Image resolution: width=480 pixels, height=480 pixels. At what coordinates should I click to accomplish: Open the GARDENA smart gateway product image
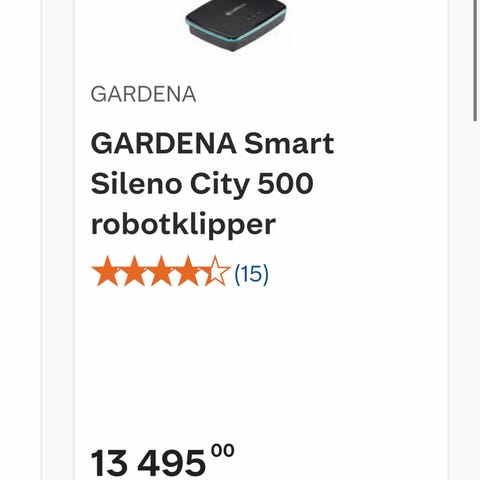[x=236, y=24]
